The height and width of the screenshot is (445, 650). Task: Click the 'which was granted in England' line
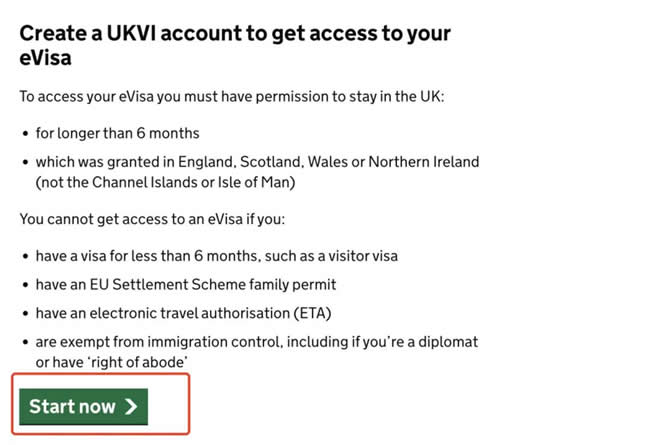point(257,162)
